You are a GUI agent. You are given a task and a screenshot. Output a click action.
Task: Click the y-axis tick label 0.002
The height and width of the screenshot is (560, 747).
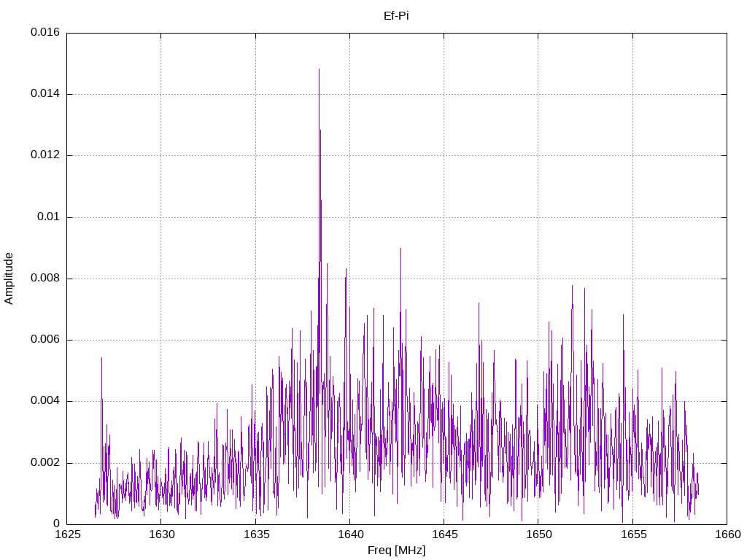pos(45,463)
